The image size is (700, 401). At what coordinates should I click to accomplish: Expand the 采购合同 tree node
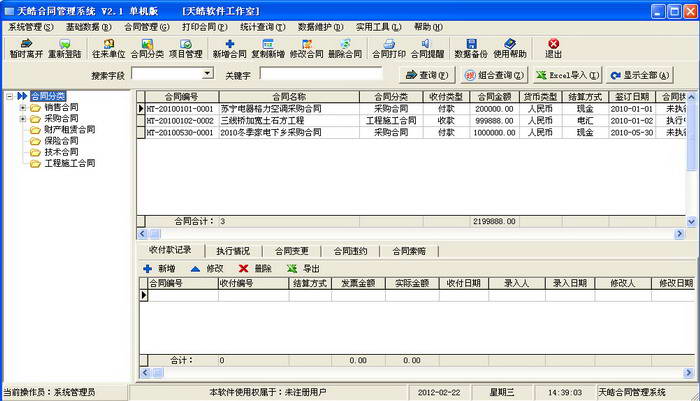click(22, 119)
